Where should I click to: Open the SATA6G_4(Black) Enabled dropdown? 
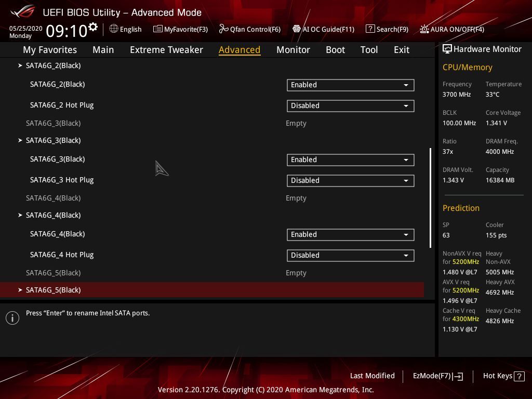tap(351, 234)
